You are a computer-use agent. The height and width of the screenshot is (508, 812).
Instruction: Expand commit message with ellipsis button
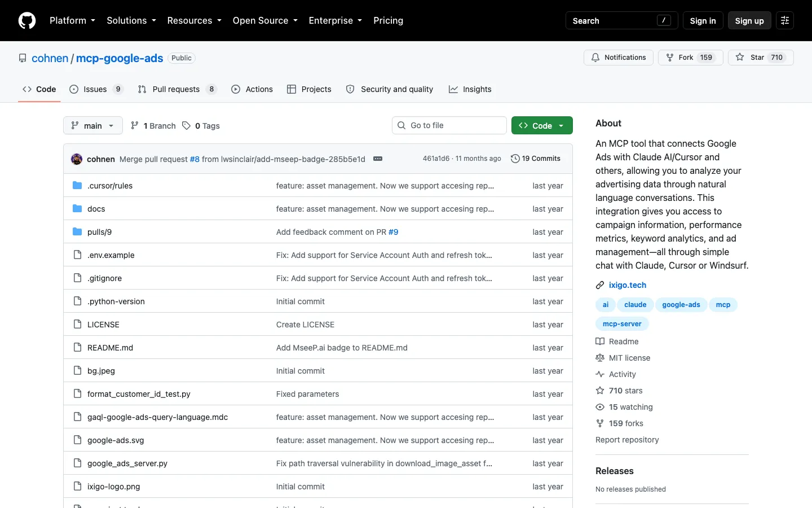[x=378, y=159]
